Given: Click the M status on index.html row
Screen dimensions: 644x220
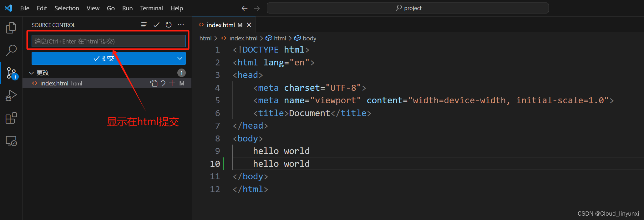Looking at the screenshot, I should 182,83.
